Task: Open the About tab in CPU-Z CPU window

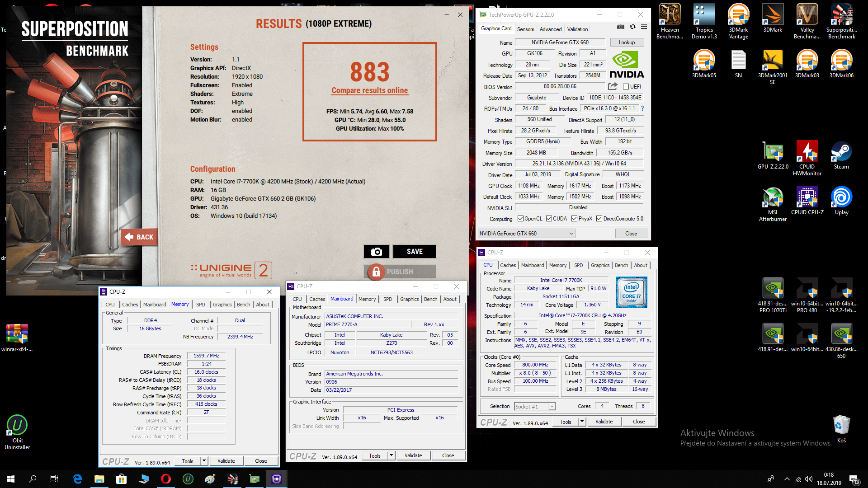Action: click(640, 265)
